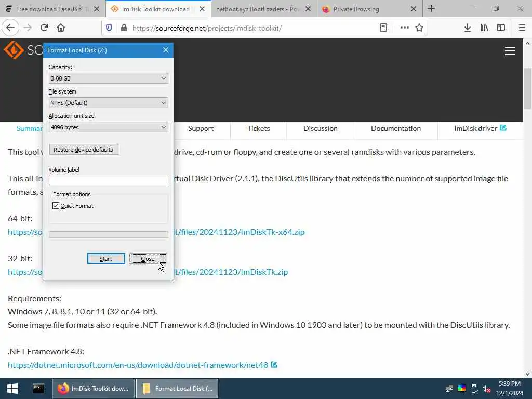Viewport: 532px width, 399px height.
Task: Click the browser forward arrow
Action: coord(28,28)
